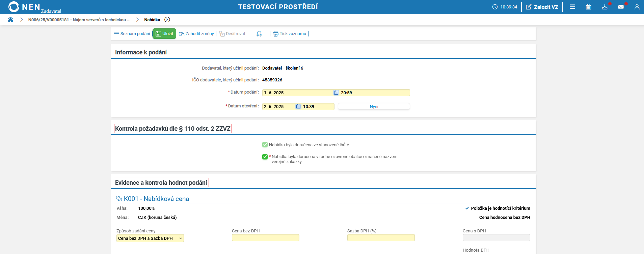Screen dimensions: 644x254
Task: Click the home icon in breadcrumb
Action: [10, 20]
